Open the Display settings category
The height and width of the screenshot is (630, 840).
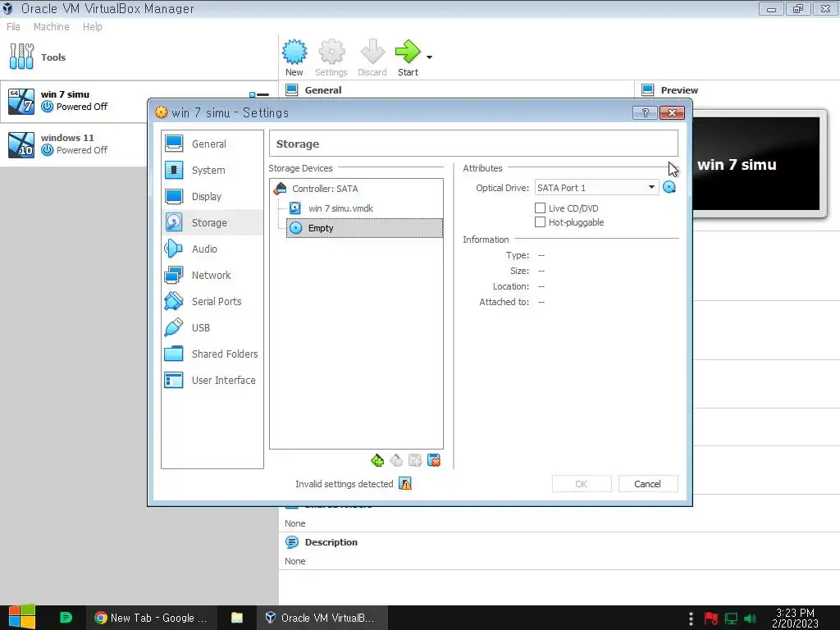[x=212, y=196]
